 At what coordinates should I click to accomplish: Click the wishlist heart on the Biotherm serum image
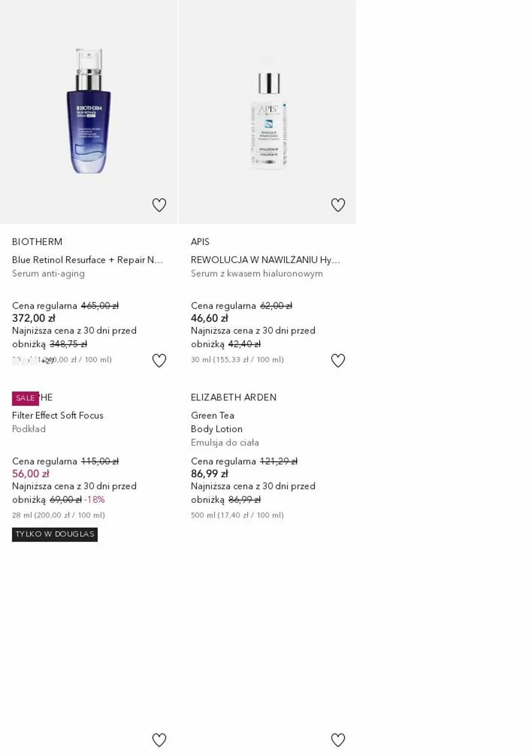pyautogui.click(x=159, y=205)
